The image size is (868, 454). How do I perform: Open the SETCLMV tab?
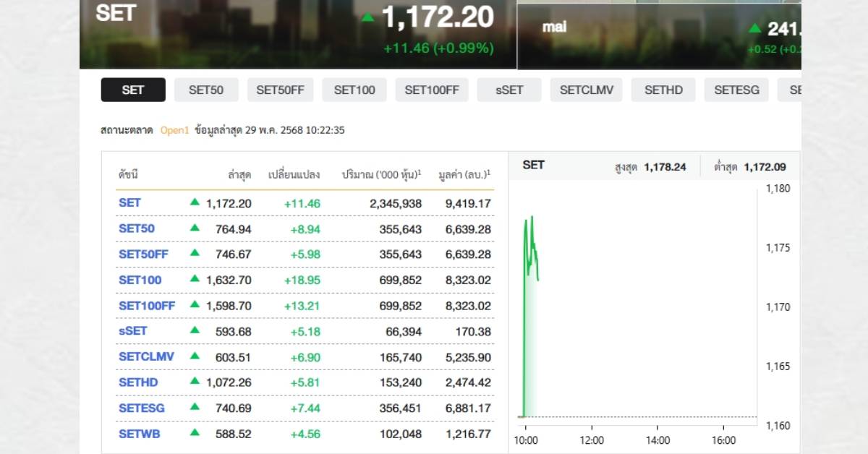(x=586, y=90)
